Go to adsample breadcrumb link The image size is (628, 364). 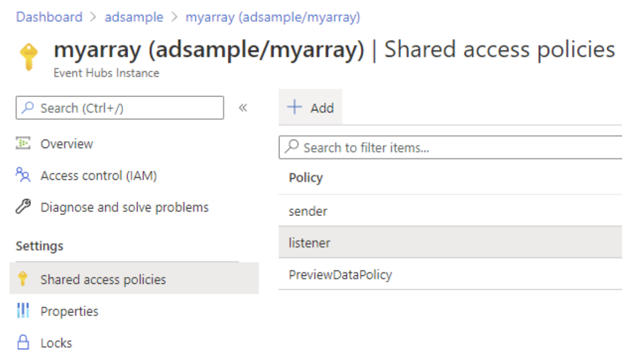tap(134, 17)
